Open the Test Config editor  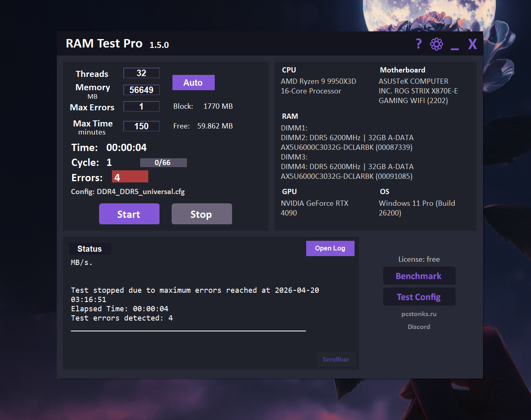[419, 297]
